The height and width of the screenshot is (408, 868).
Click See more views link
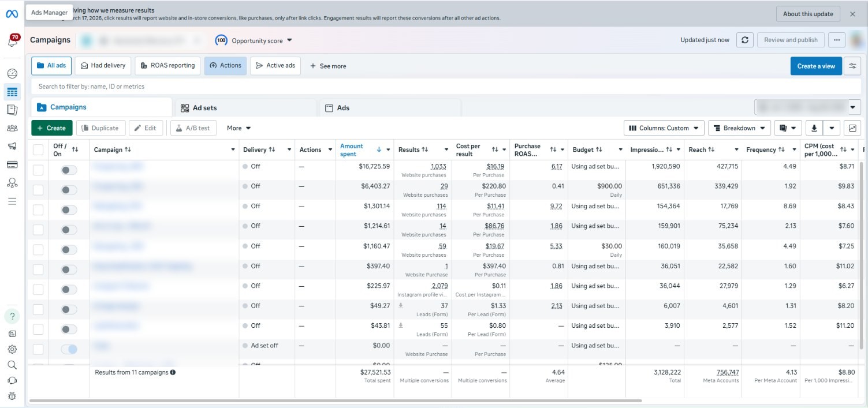coord(328,66)
